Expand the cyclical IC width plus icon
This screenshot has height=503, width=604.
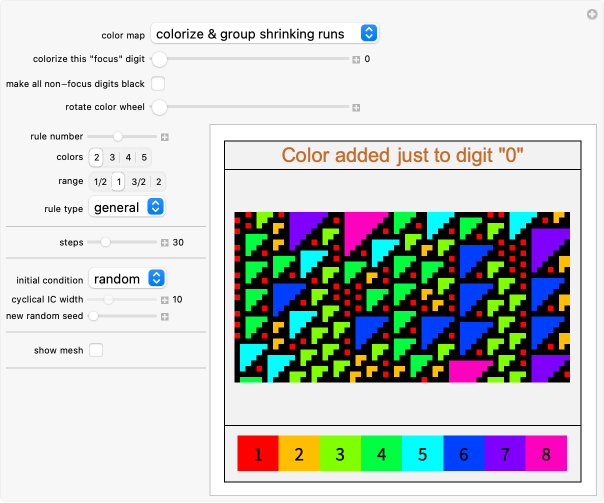click(x=165, y=299)
